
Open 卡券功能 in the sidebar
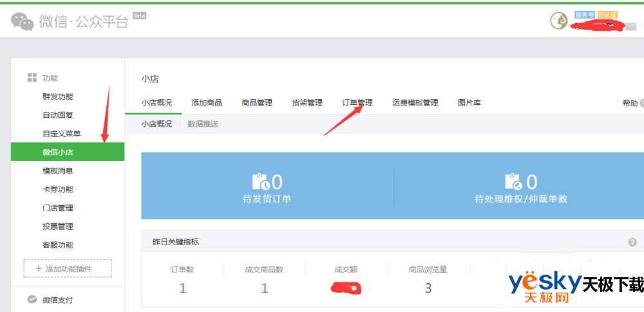point(58,189)
